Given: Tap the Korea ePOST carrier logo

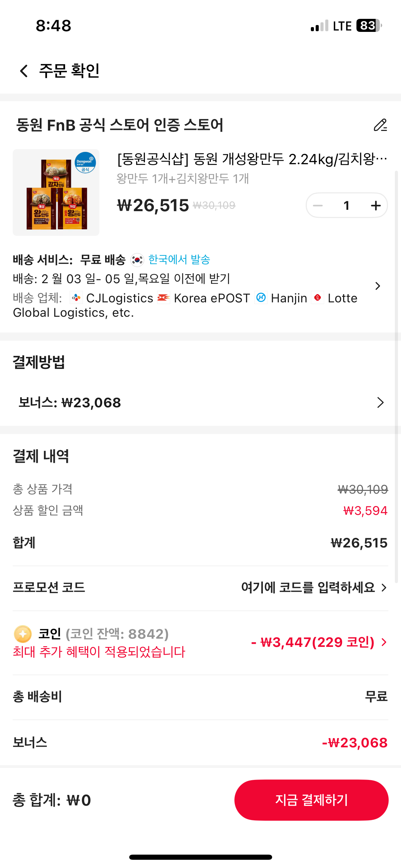Looking at the screenshot, I should pos(163,298).
